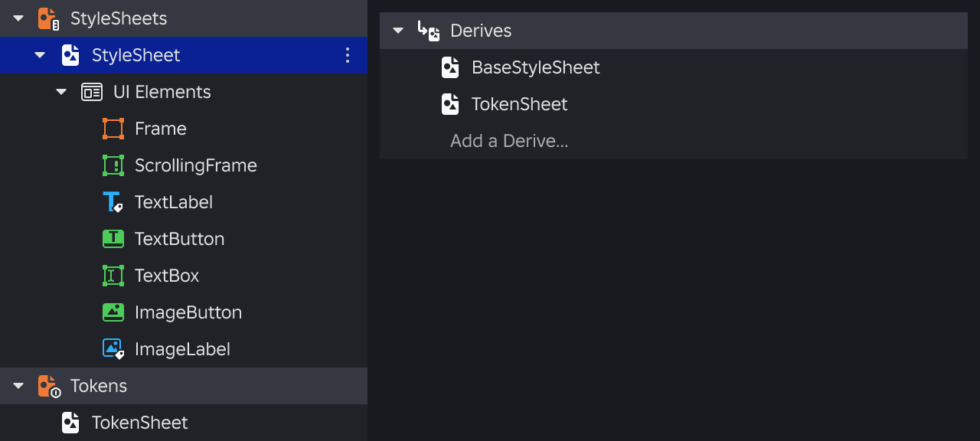980x441 pixels.
Task: Click the ScrollingFrame icon
Action: click(x=113, y=165)
